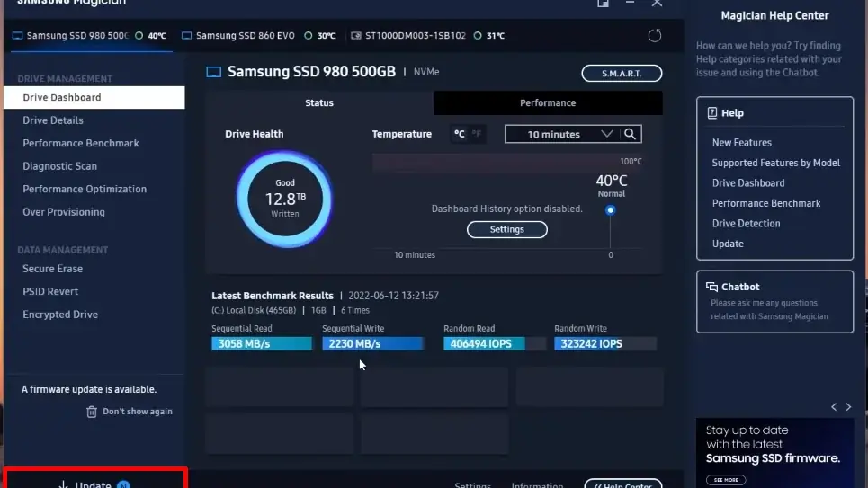The width and height of the screenshot is (868, 488).
Task: Click the Random Read 406494 IOPS bar
Action: [495, 343]
